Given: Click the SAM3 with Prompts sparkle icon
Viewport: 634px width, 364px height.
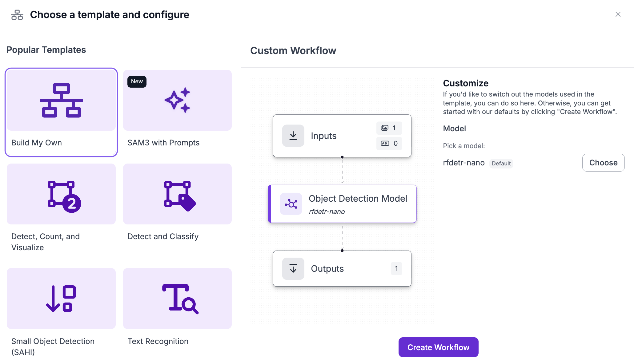Looking at the screenshot, I should click(177, 100).
